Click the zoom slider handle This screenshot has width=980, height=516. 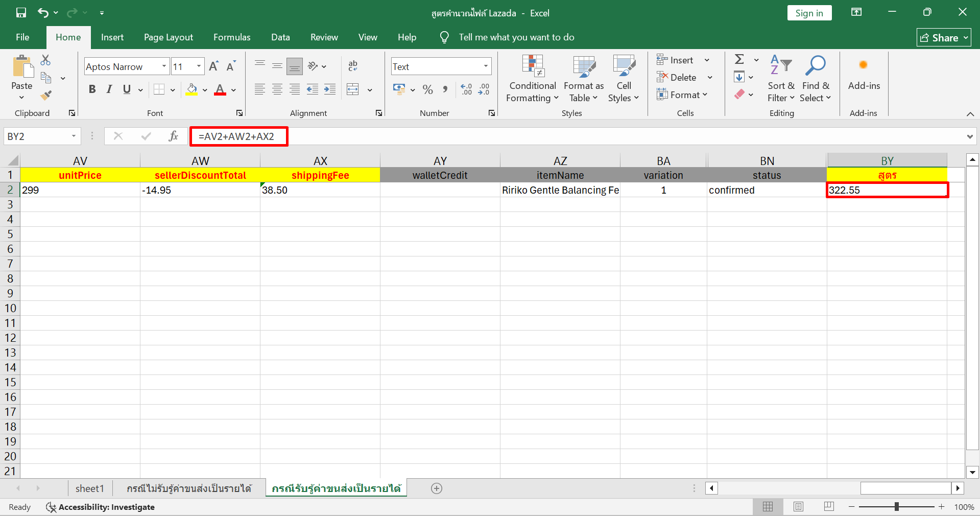tap(896, 506)
